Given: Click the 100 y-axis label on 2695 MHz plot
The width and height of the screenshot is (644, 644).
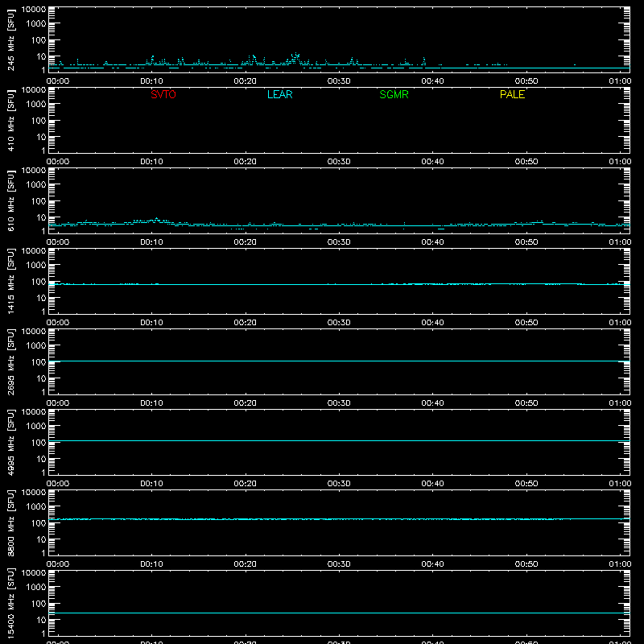Looking at the screenshot, I should pyautogui.click(x=39, y=361).
